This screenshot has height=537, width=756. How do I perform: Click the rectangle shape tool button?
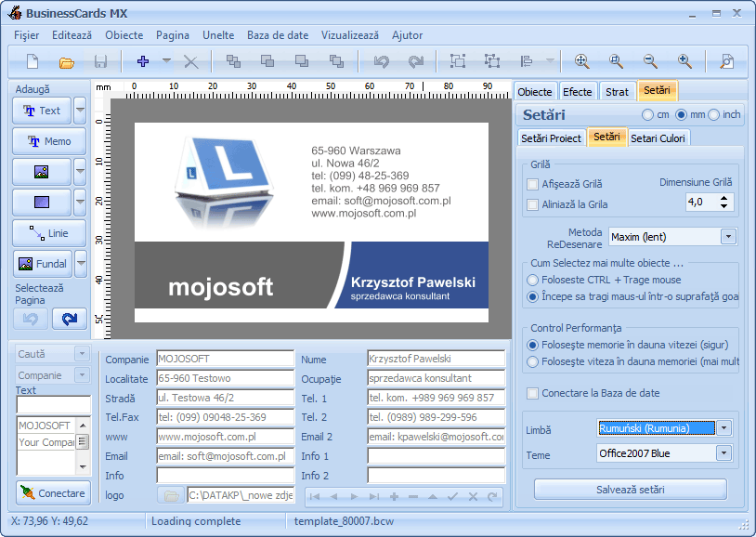42,203
